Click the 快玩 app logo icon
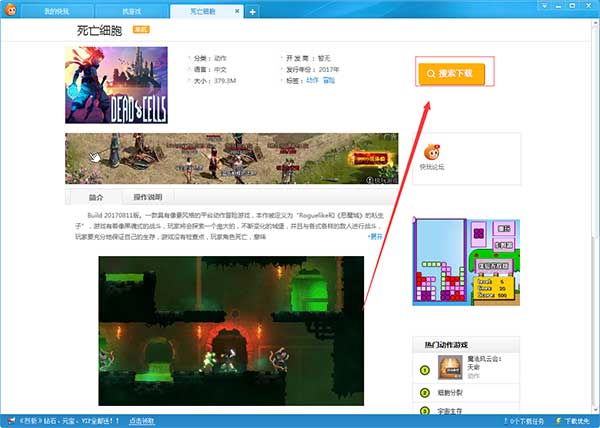The width and height of the screenshot is (600, 428). pyautogui.click(x=11, y=9)
